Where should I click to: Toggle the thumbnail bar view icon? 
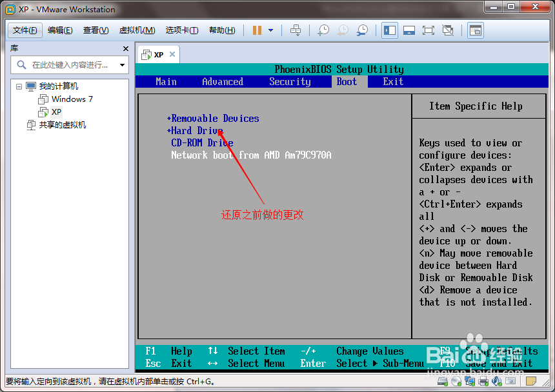tap(409, 30)
